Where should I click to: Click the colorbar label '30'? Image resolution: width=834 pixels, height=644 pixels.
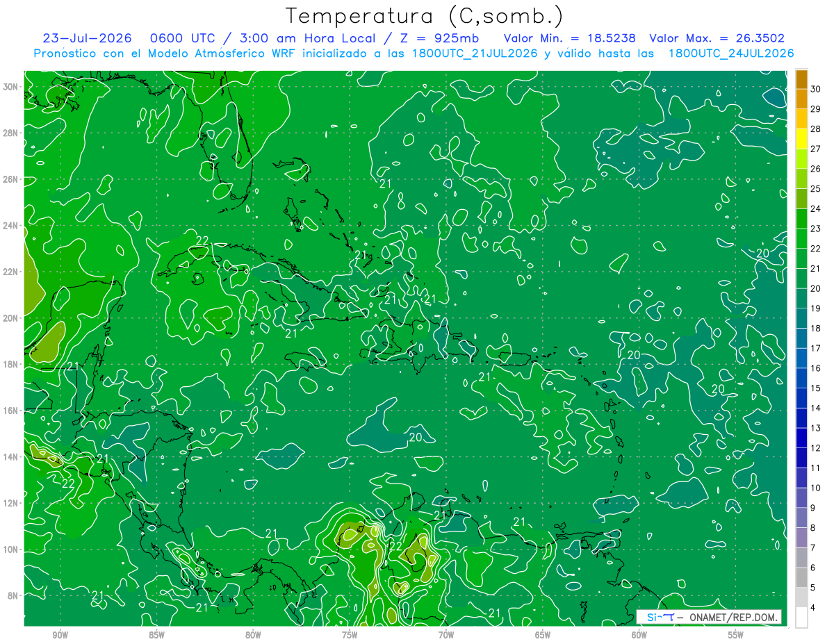pos(815,89)
